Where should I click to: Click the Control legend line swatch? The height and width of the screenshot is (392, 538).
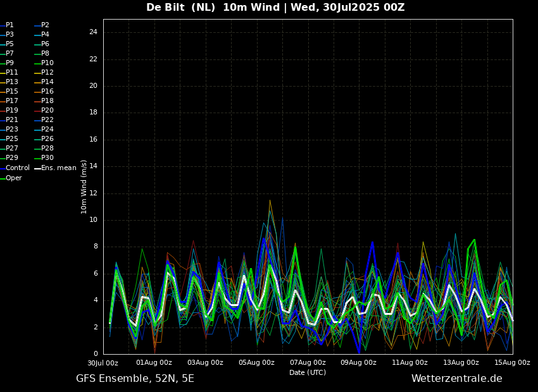[x=3, y=168]
